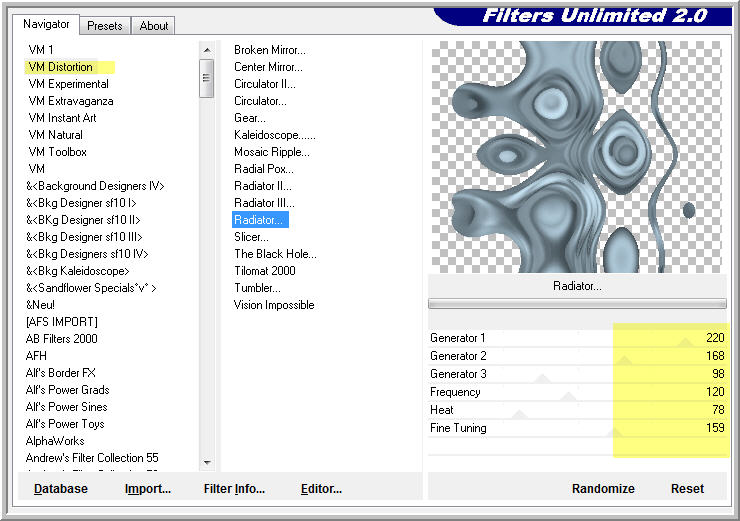Choose the Tilomat 2000 filter
Screen dimensions: 740x521
tap(265, 270)
